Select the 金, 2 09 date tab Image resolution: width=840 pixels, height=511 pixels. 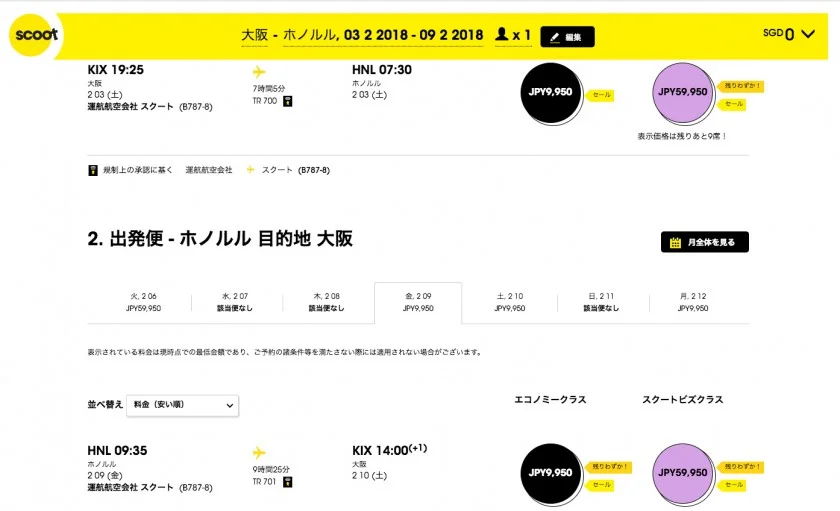[418, 302]
